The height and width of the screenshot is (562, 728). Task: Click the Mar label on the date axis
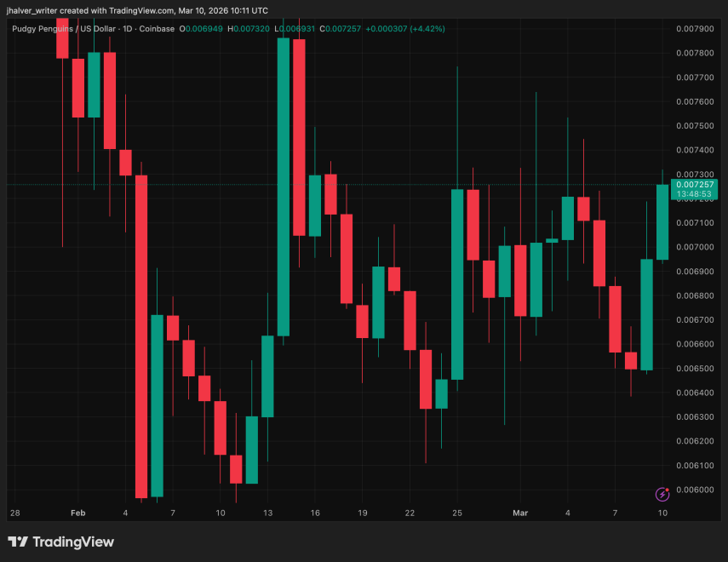click(521, 513)
